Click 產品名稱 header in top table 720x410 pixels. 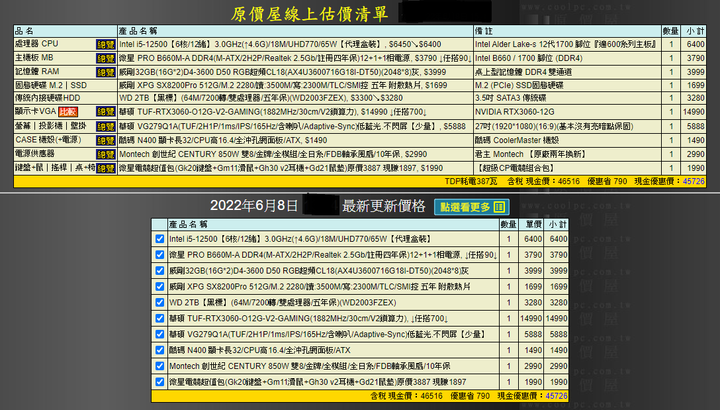coord(138,31)
